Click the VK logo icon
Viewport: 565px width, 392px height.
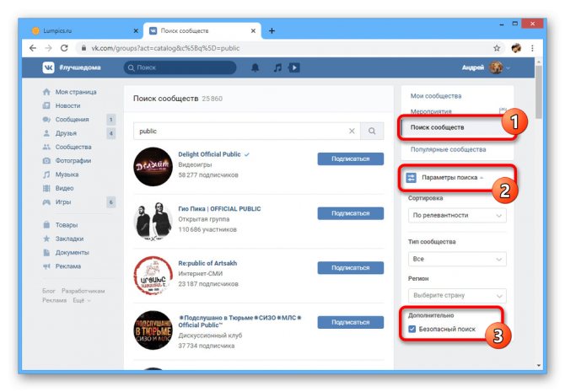[x=48, y=67]
